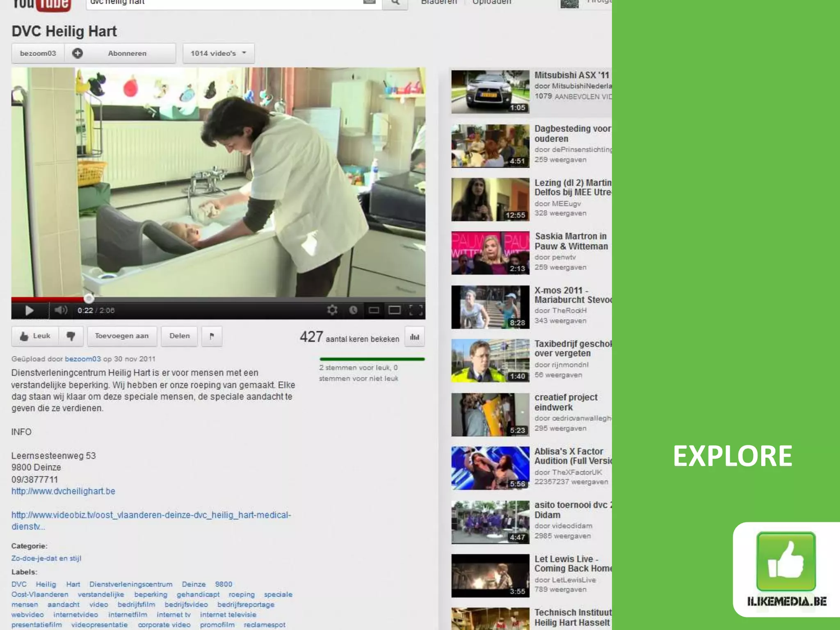Click the thumbs down dislike icon
This screenshot has height=630, width=840.
tap(71, 336)
